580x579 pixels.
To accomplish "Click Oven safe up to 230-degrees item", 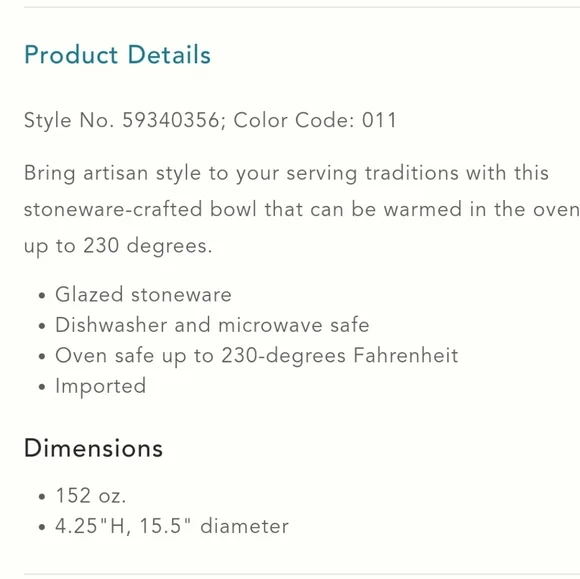I will point(256,356).
